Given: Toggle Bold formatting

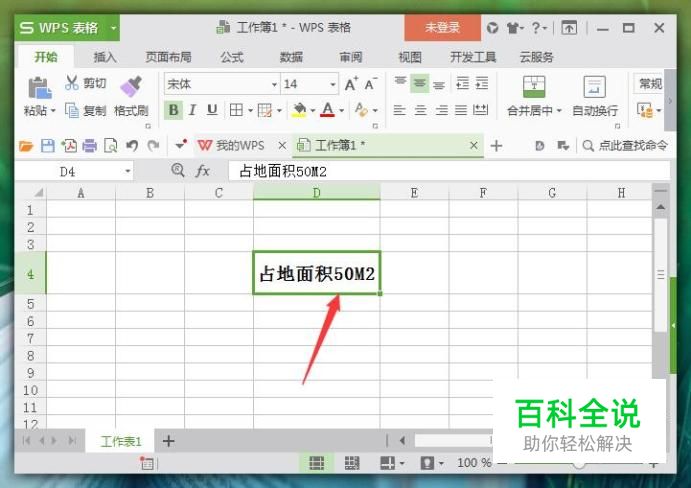Looking at the screenshot, I should pos(173,110).
